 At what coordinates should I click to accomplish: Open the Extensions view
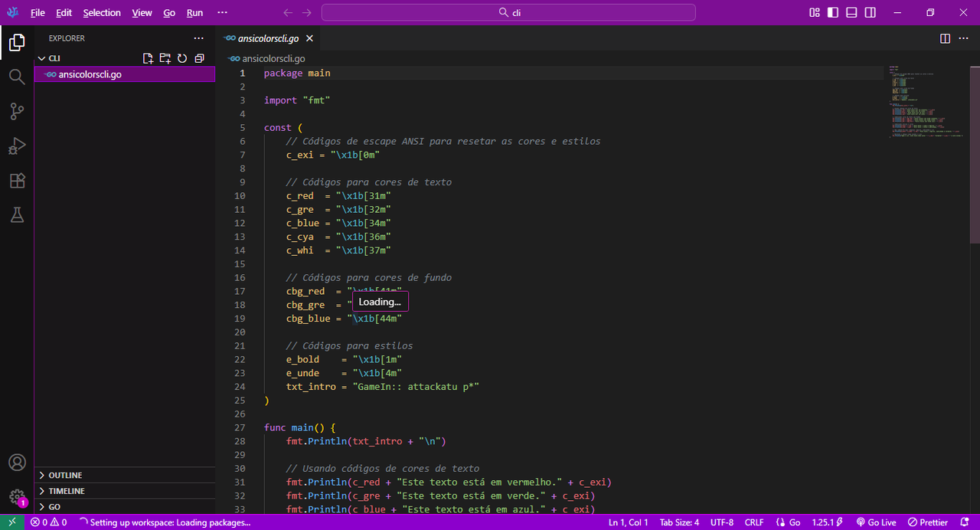(x=17, y=181)
